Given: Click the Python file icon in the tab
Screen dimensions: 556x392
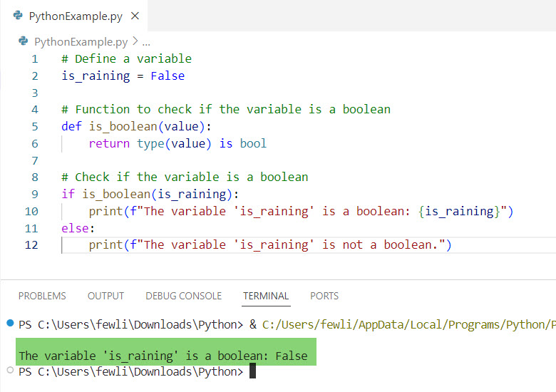Looking at the screenshot, I should 18,16.
